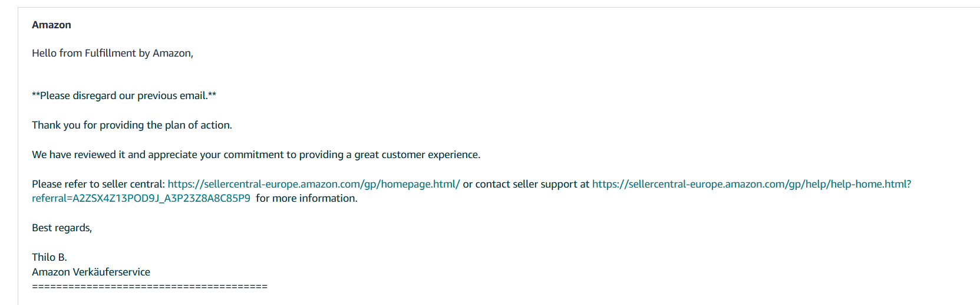Click the referral=A2ZSX4Z13POD9J link continuation
The width and height of the screenshot is (980, 305).
click(x=141, y=198)
